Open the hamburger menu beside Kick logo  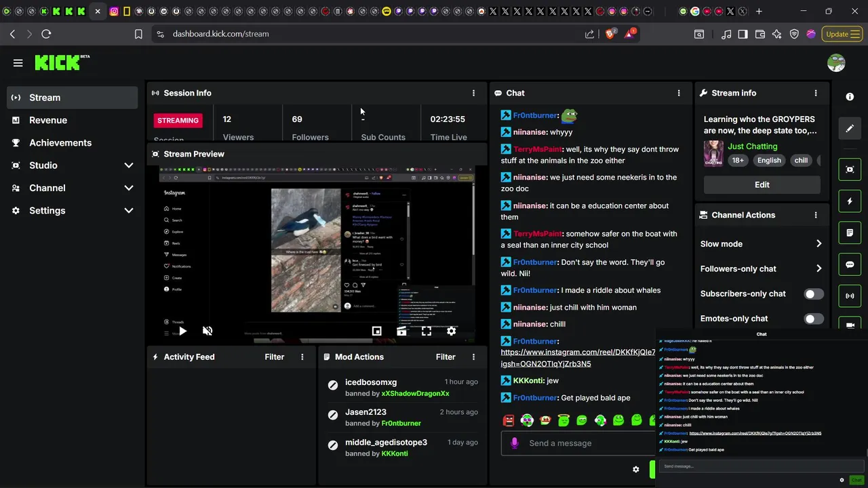pos(18,63)
